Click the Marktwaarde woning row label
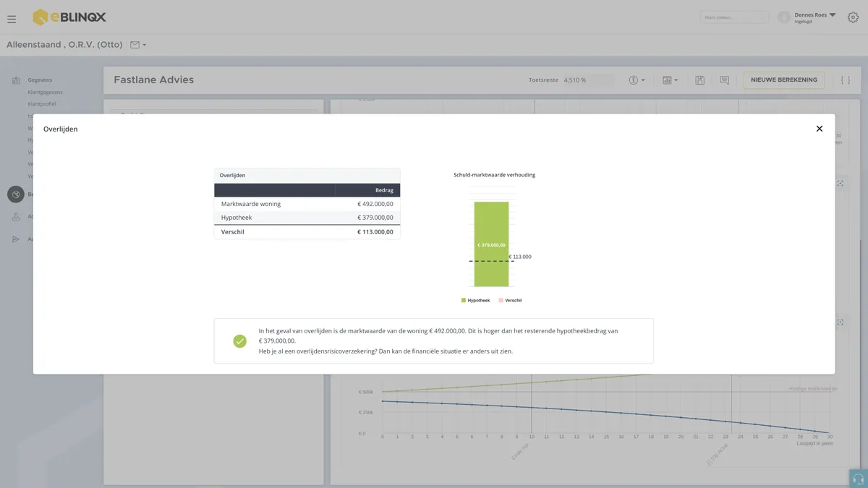 click(x=251, y=204)
